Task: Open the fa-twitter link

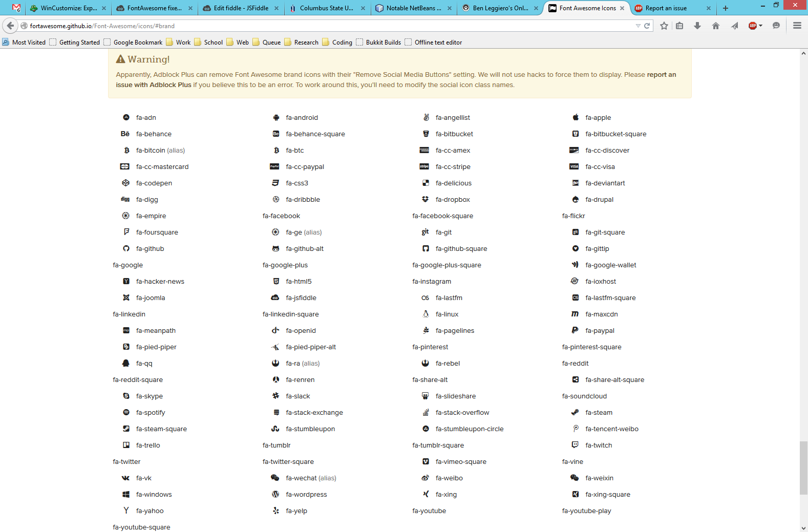Action: point(126,461)
